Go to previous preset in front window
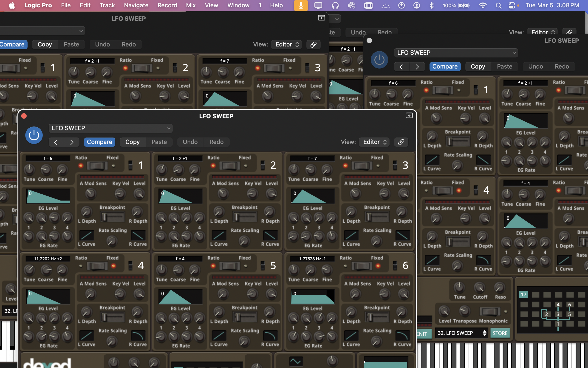Viewport: 588px width, 368px height. pyautogui.click(x=56, y=142)
